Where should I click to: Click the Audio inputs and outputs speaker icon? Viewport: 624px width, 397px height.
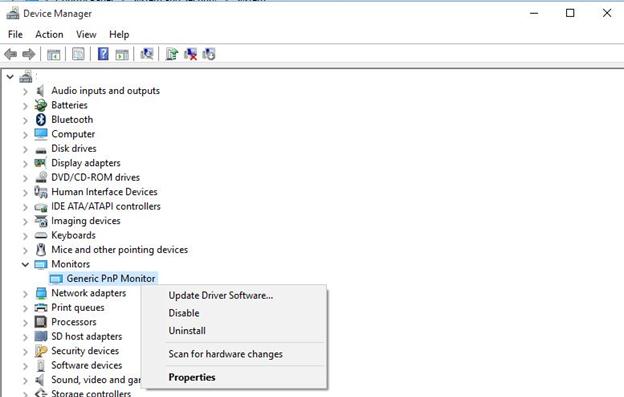tap(41, 91)
